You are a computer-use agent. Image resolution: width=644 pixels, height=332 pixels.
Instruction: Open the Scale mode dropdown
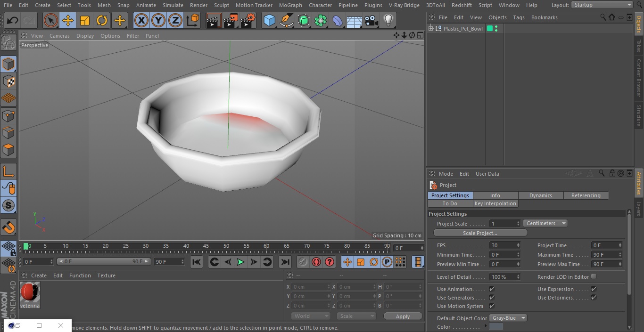(356, 316)
